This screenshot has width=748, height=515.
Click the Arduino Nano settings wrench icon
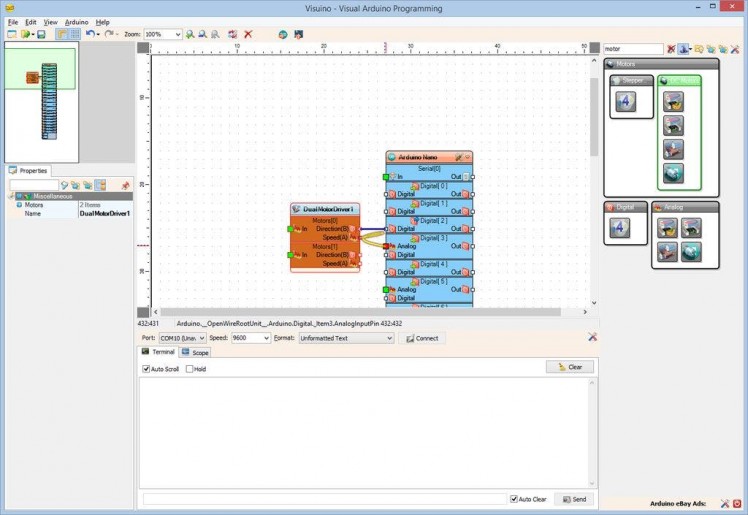tap(458, 157)
